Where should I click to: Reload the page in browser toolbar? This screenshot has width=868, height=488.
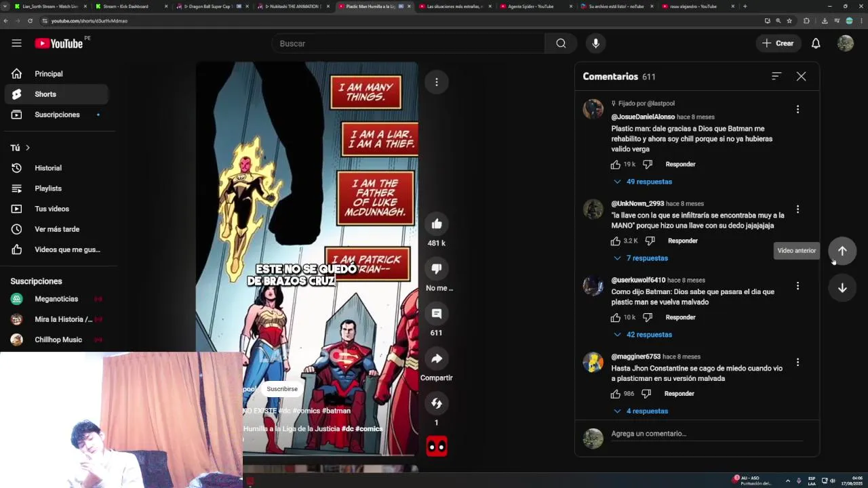30,21
